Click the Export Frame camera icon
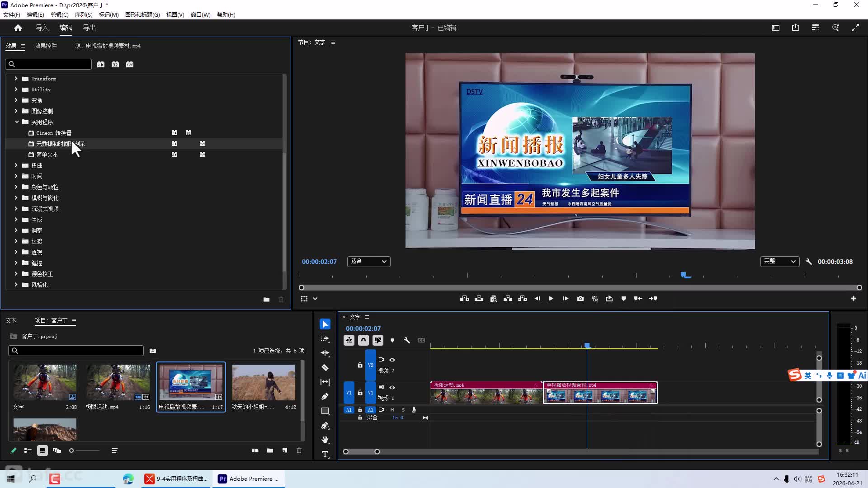The width and height of the screenshot is (868, 488). pyautogui.click(x=580, y=299)
